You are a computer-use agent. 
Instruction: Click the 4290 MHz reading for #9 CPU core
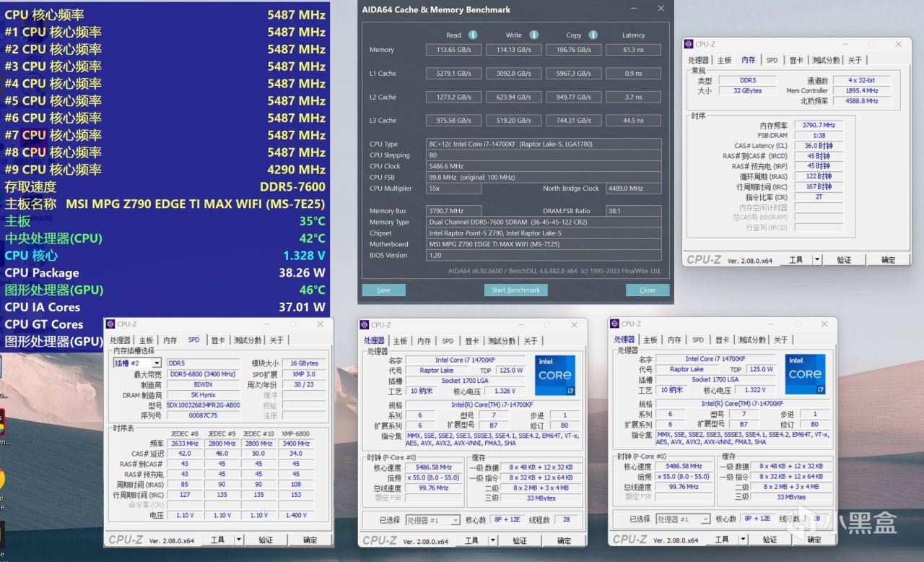pos(296,169)
